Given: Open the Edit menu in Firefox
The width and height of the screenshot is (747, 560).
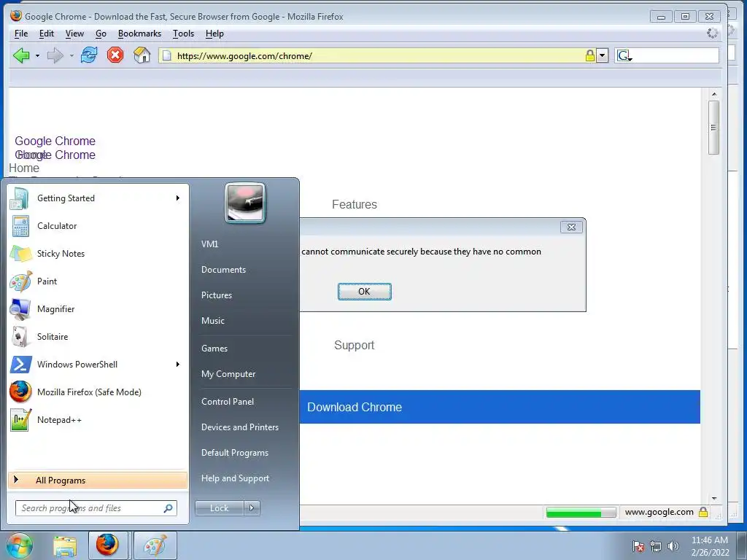Looking at the screenshot, I should click(x=46, y=34).
